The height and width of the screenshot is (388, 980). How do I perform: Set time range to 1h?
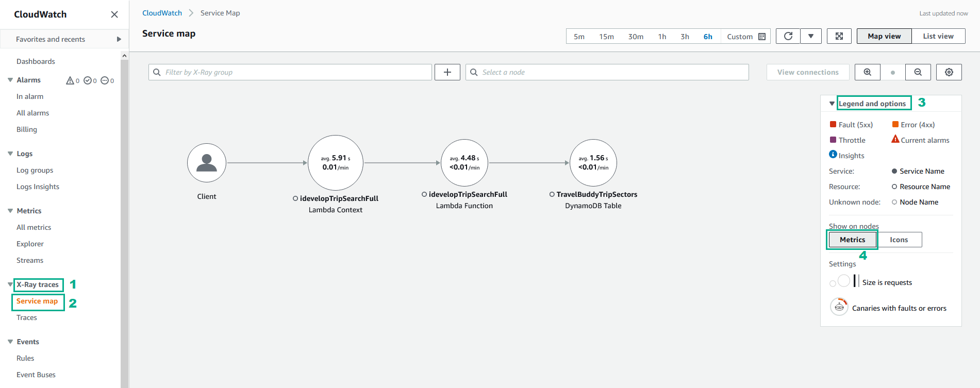click(662, 37)
